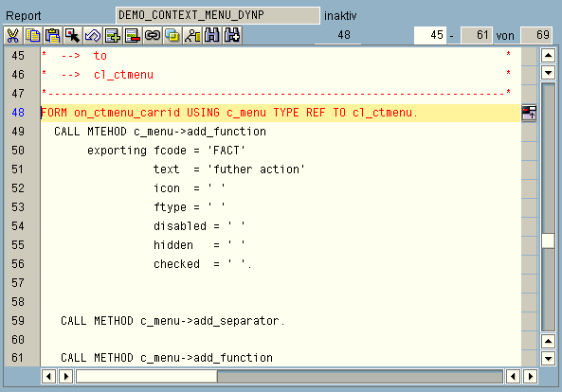The image size is (562, 392).
Task: Click the Undo arrow icon
Action: click(x=93, y=35)
